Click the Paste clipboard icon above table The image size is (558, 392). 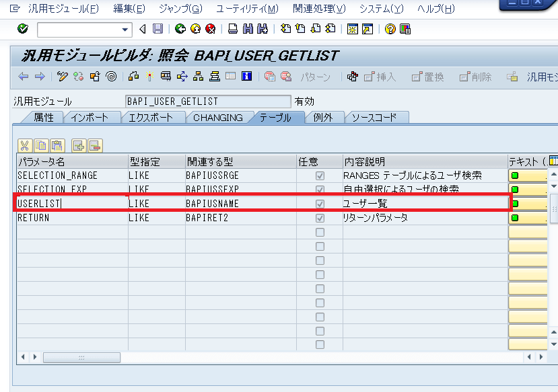[57, 146]
